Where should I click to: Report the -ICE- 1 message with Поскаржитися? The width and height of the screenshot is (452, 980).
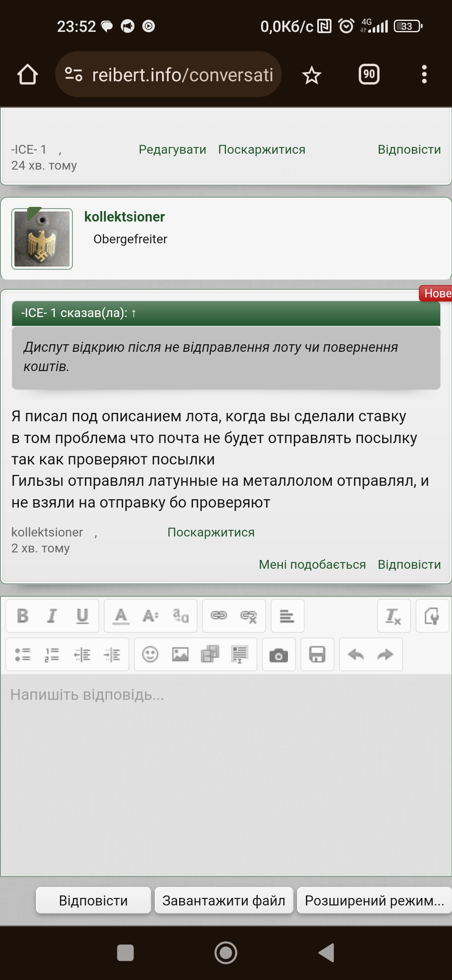(x=262, y=150)
